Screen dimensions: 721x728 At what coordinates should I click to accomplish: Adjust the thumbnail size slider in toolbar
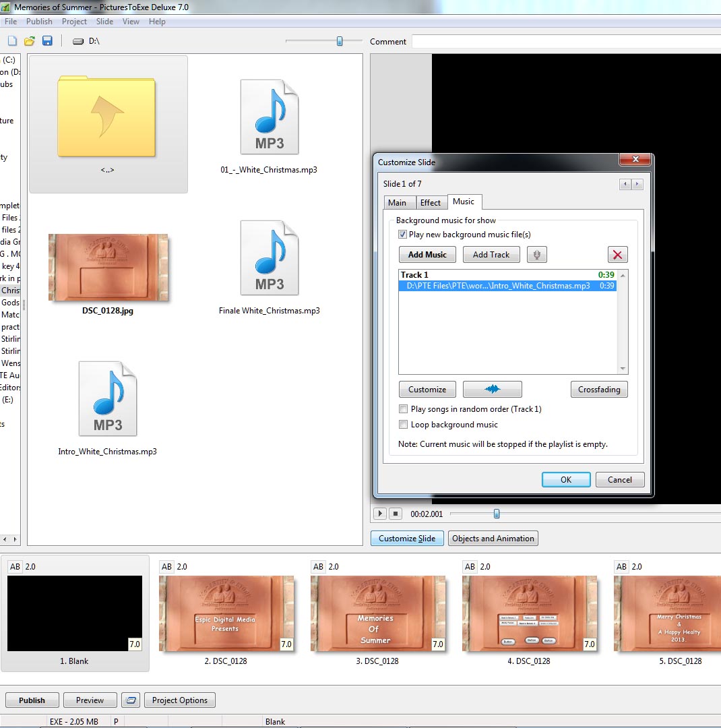pyautogui.click(x=340, y=41)
